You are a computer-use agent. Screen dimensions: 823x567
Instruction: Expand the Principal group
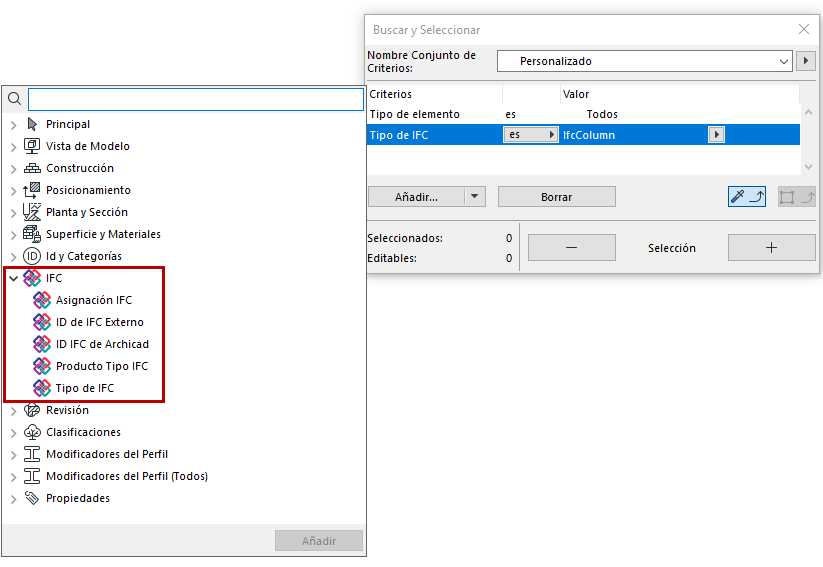(14, 125)
